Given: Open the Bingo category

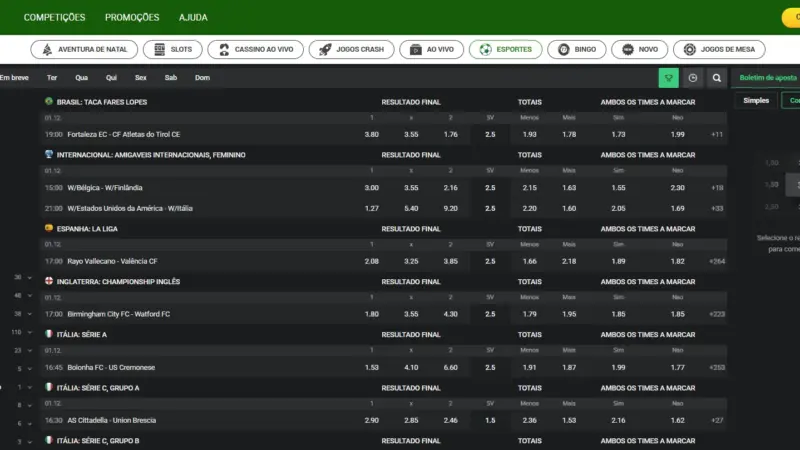Looking at the screenshot, I should [x=577, y=49].
